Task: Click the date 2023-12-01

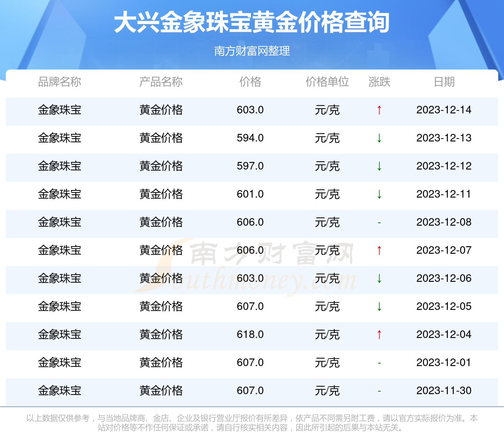Action: tap(444, 362)
